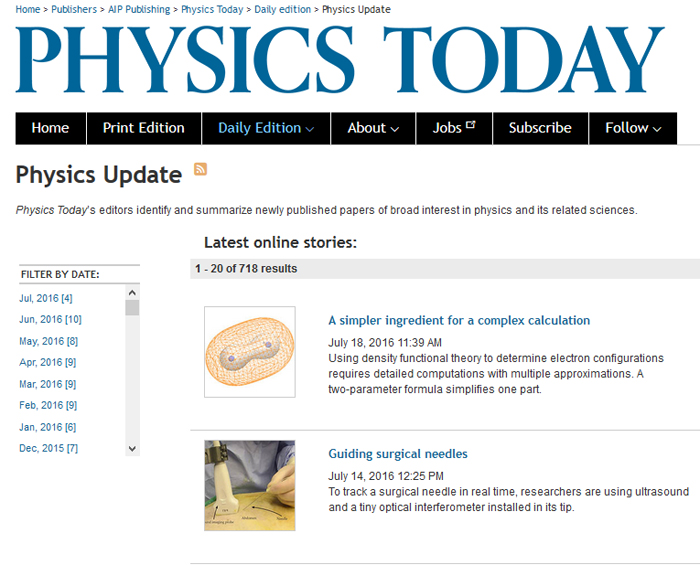Screen dimensions: 700x565
Task: Click the Physics Today logo
Action: 340,59
